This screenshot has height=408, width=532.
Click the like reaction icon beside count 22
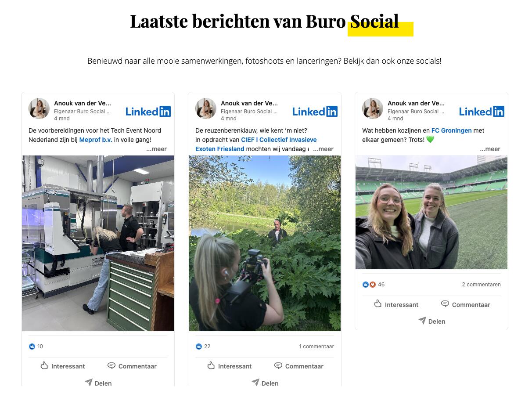(199, 347)
